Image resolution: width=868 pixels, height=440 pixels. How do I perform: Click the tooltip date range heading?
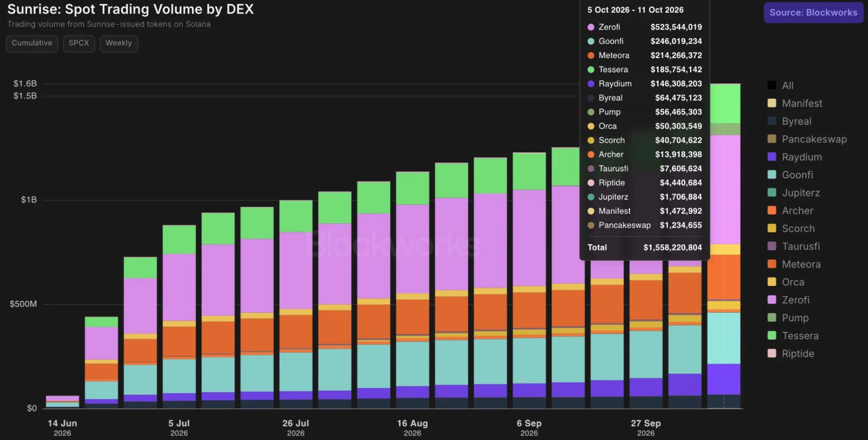coord(635,10)
